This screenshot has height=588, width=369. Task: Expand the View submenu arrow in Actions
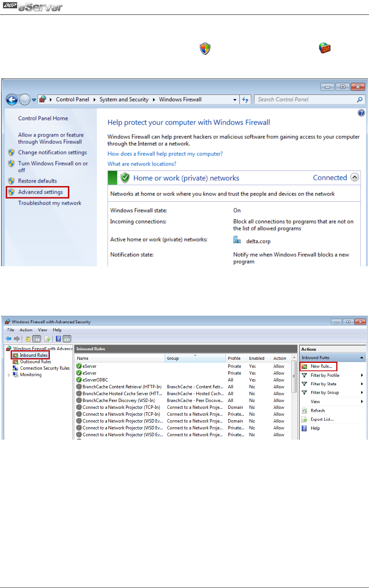(x=362, y=402)
